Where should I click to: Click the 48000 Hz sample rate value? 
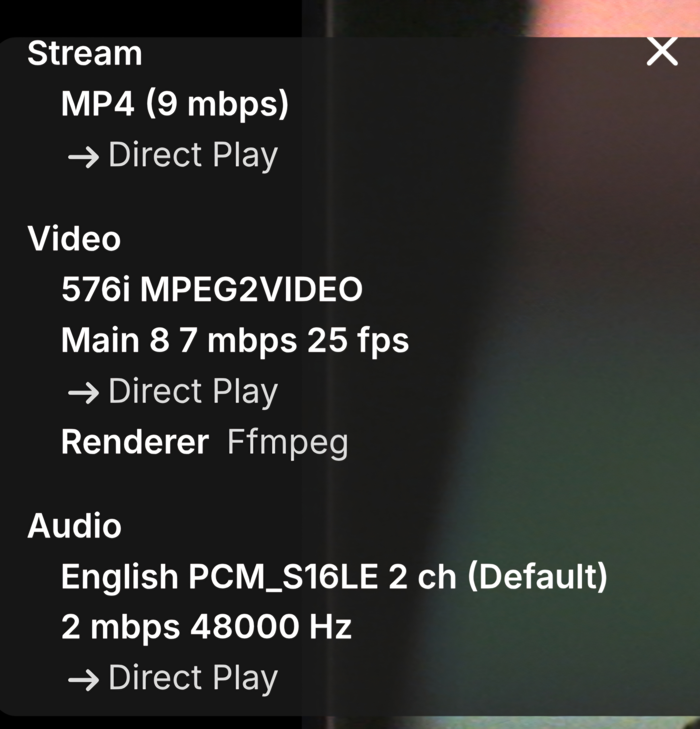pyautogui.click(x=271, y=627)
